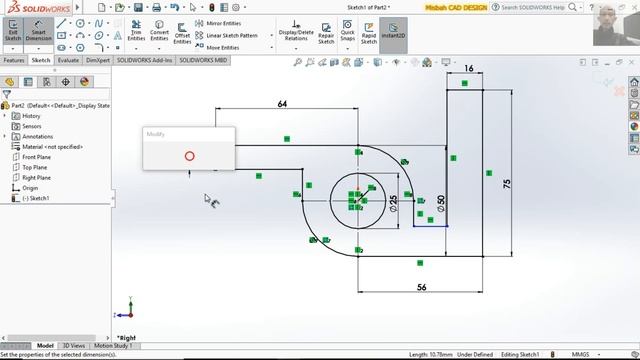Image resolution: width=640 pixels, height=360 pixels.
Task: Click Mirror Entities
Action: [218, 23]
